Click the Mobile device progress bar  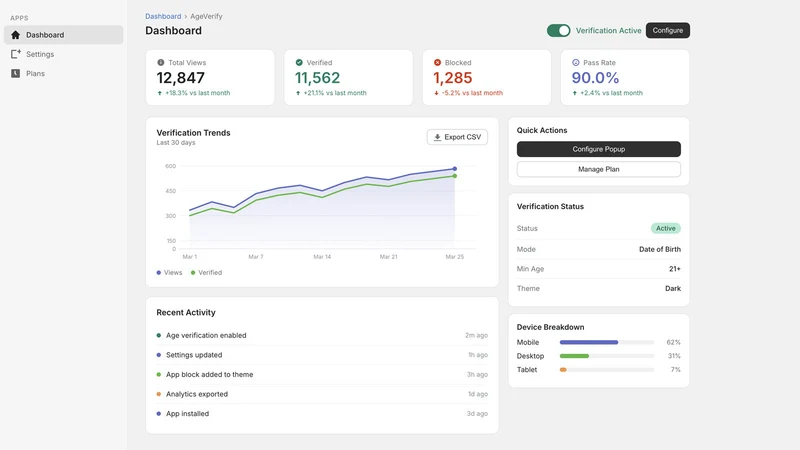click(607, 342)
